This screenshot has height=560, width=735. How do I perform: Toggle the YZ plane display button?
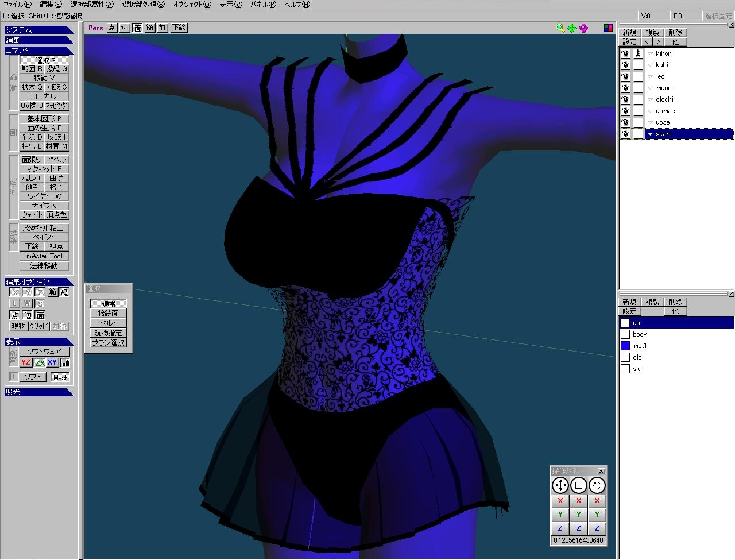point(26,362)
